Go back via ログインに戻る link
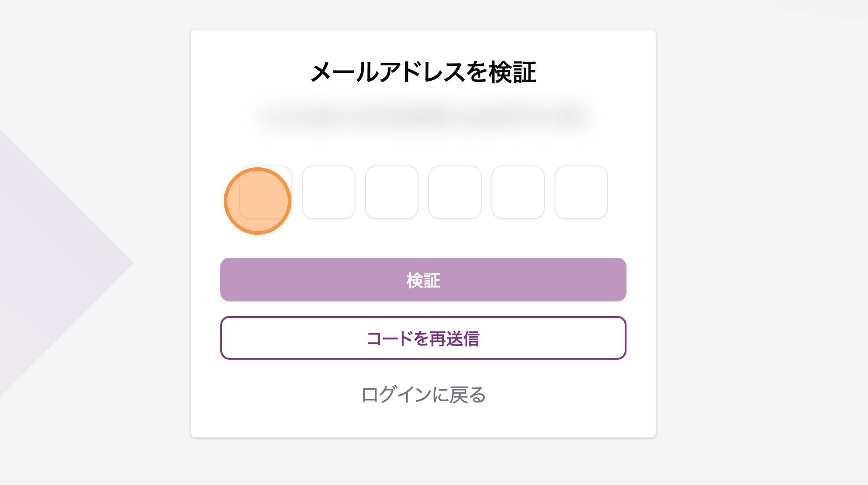This screenshot has height=485, width=868. pyautogui.click(x=423, y=395)
